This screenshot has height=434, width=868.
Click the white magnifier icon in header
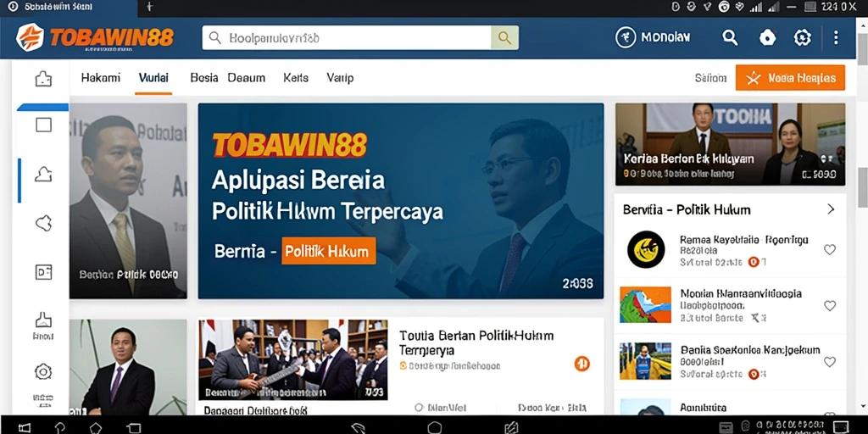[x=730, y=37]
